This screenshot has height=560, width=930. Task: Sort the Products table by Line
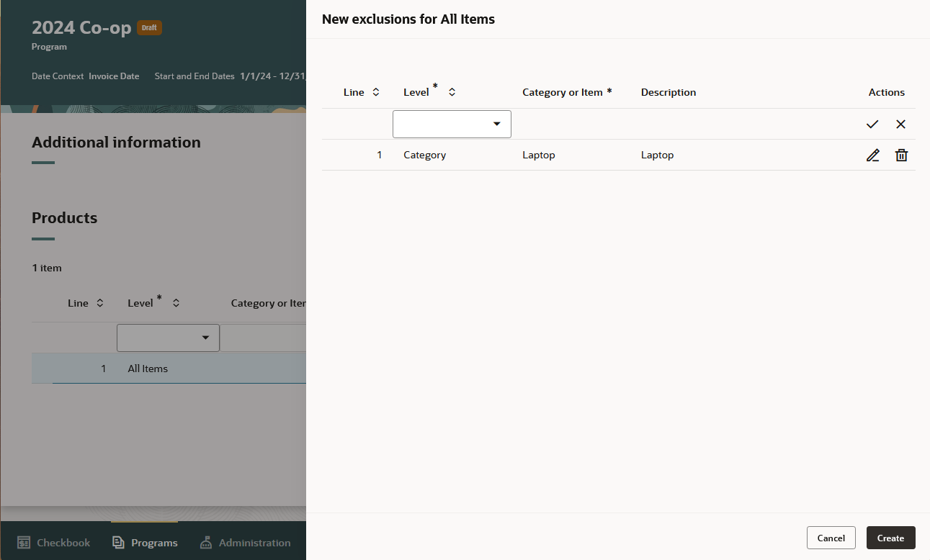(x=99, y=302)
